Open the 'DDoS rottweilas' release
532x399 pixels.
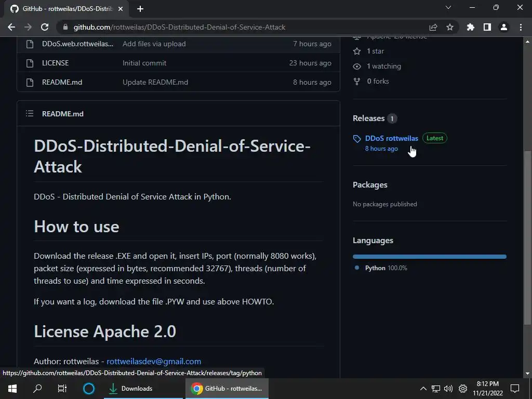coord(392,138)
